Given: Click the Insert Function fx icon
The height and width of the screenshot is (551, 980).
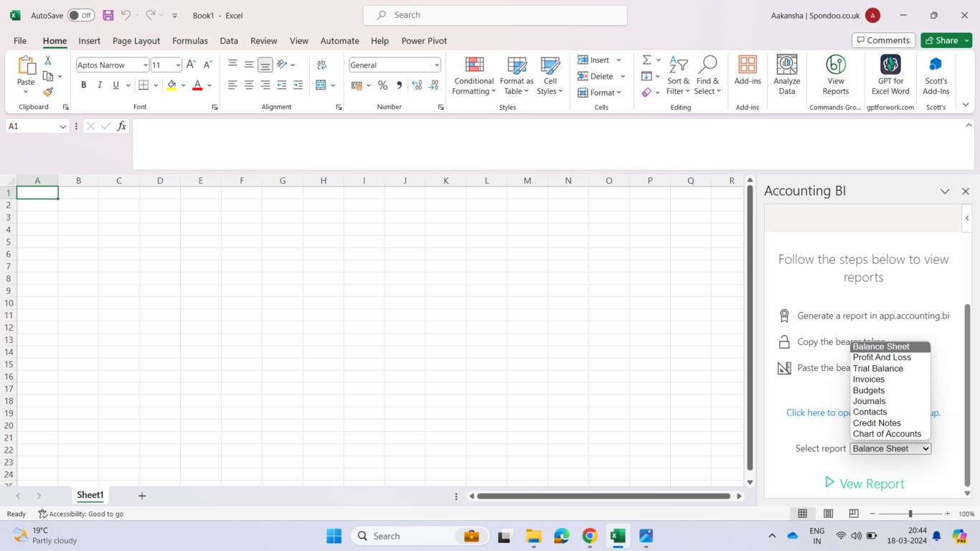Looking at the screenshot, I should tap(122, 126).
